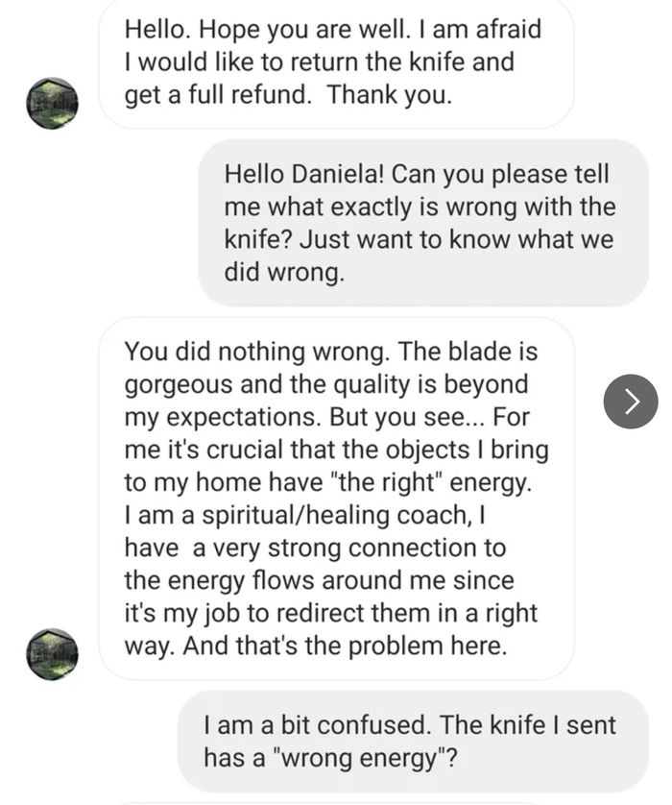Select the "I am a bit confused" reply
This screenshot has height=805, width=672.
click(x=412, y=741)
